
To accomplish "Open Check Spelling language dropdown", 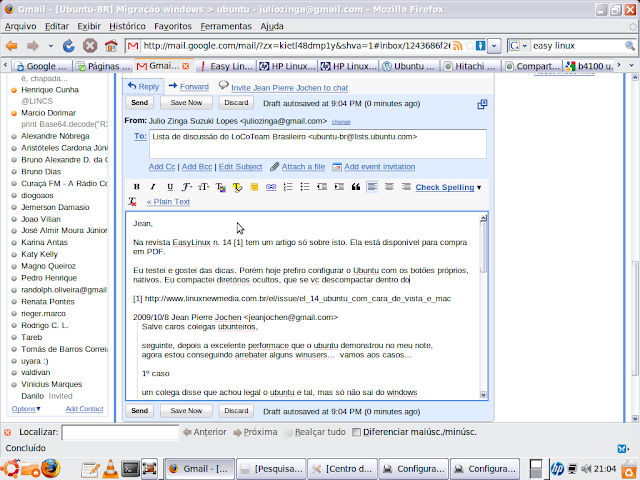I will pos(478,187).
